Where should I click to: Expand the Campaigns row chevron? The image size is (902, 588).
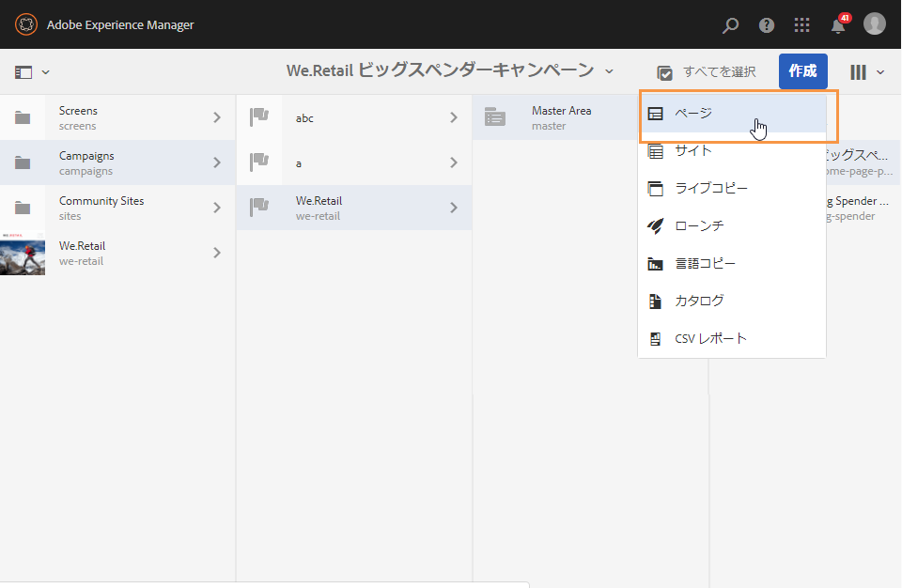click(217, 162)
